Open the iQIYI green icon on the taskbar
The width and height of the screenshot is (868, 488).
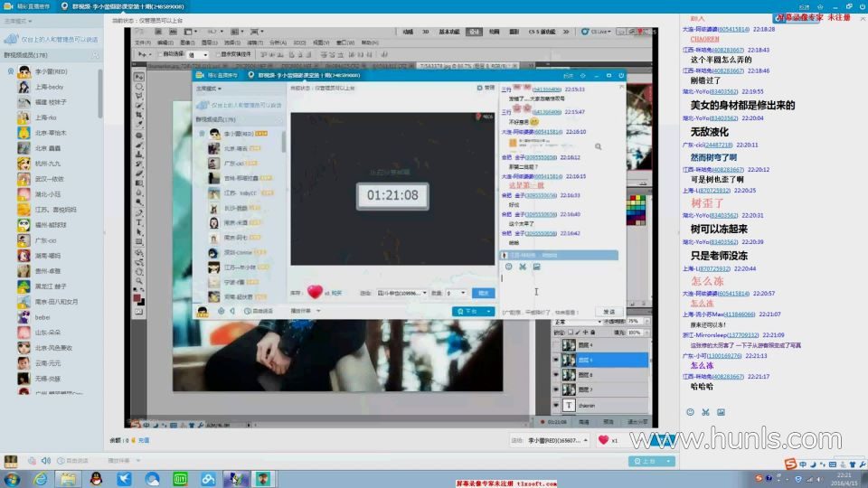180,479
